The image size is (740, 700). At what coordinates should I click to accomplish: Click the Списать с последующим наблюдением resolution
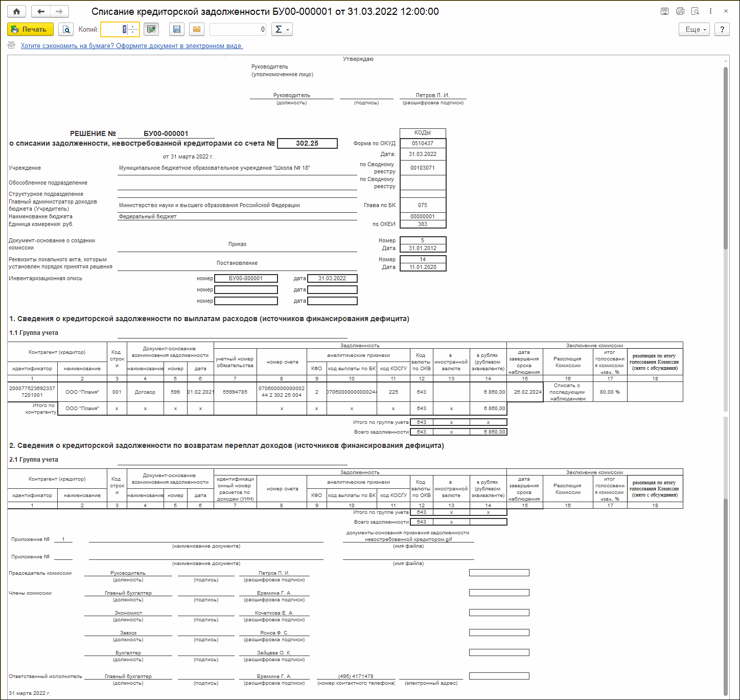[568, 392]
